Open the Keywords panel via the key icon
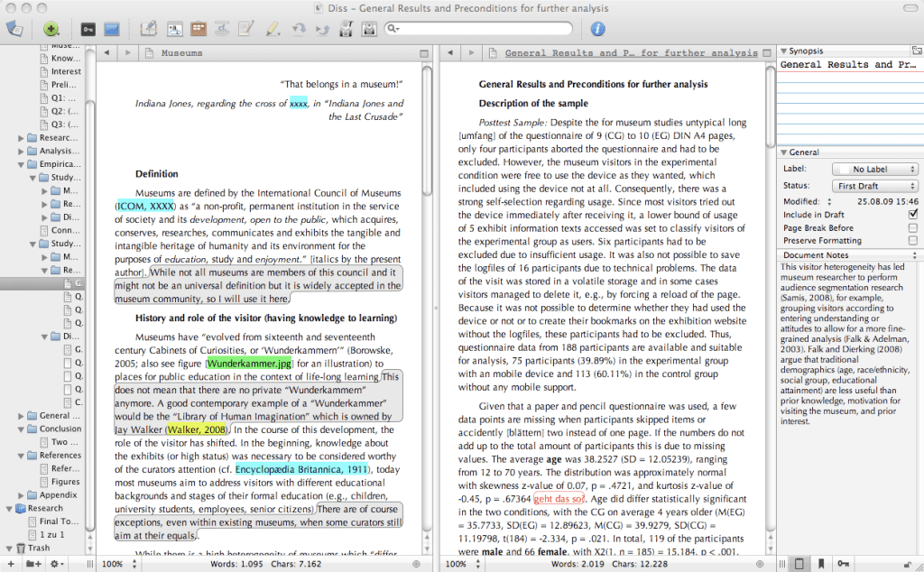Screen dimensions: 924x572 [90, 28]
